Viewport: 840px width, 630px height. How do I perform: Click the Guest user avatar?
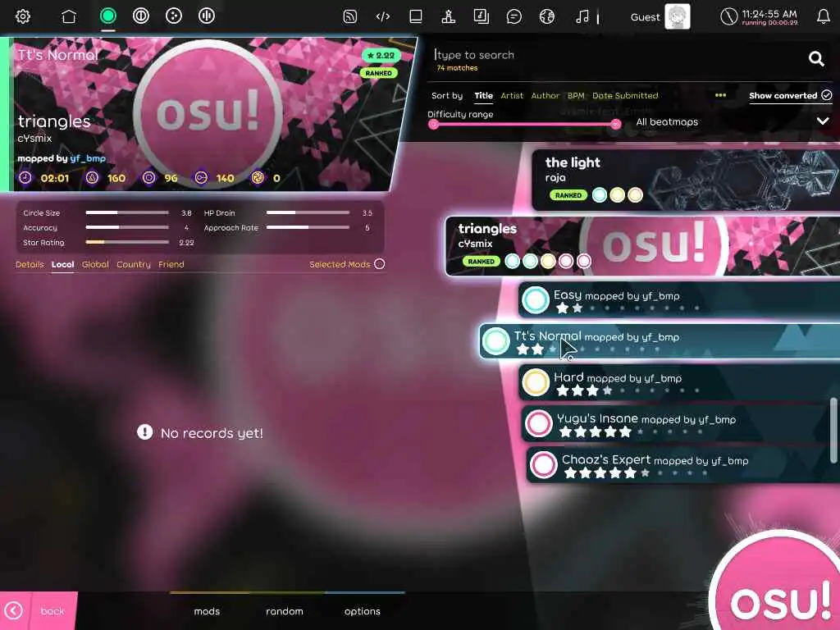tap(677, 16)
